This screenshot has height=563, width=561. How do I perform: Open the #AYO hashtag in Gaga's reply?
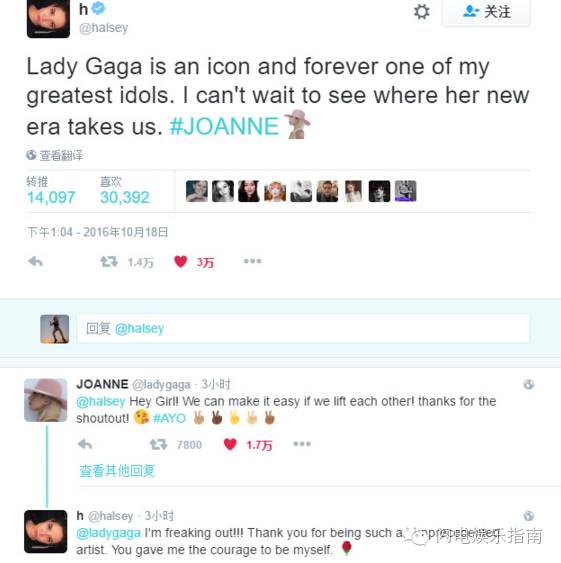[x=170, y=418]
